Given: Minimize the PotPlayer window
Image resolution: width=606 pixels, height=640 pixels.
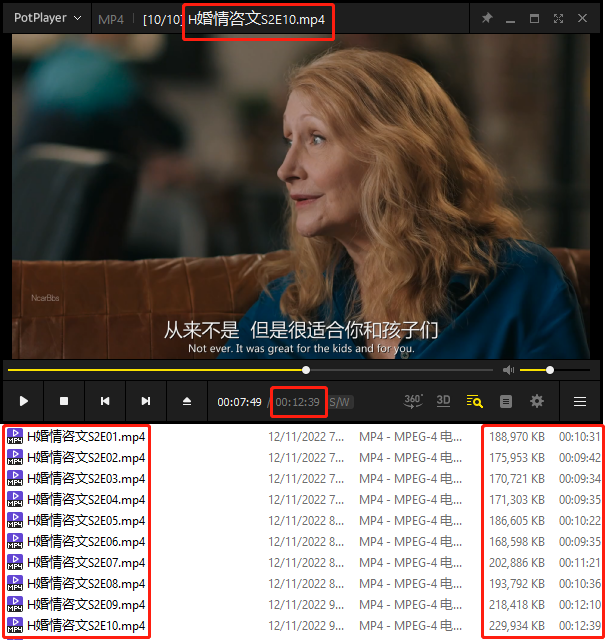Looking at the screenshot, I should pyautogui.click(x=510, y=20).
